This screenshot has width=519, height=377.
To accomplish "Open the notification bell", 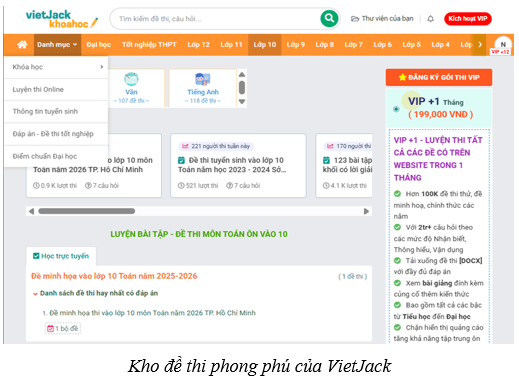I will [x=430, y=19].
